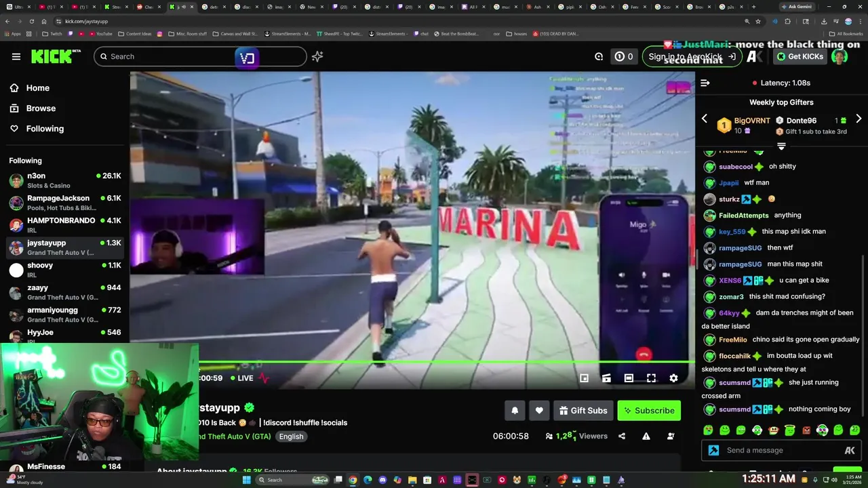Open the bell notification icon under the video
The height and width of the screenshot is (488, 868).
(515, 410)
